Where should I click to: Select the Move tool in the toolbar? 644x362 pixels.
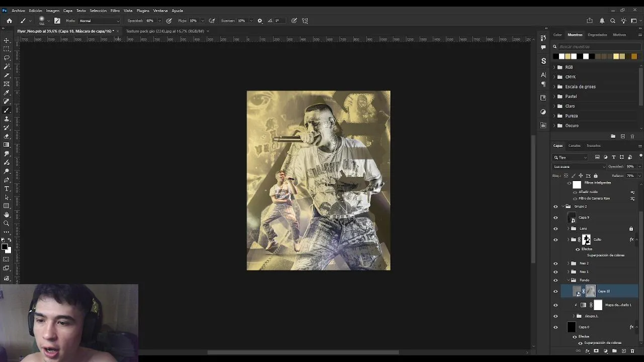pyautogui.click(x=7, y=40)
